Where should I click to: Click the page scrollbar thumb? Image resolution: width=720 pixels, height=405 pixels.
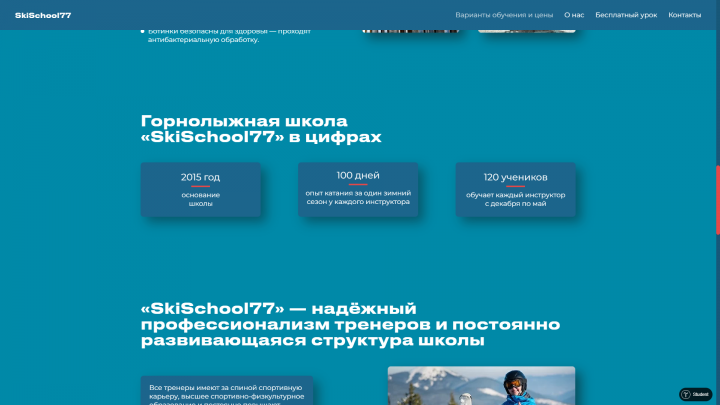coord(718,200)
